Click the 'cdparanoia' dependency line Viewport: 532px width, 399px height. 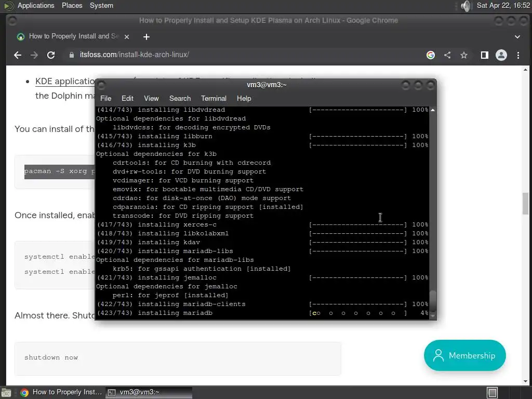[x=208, y=207]
